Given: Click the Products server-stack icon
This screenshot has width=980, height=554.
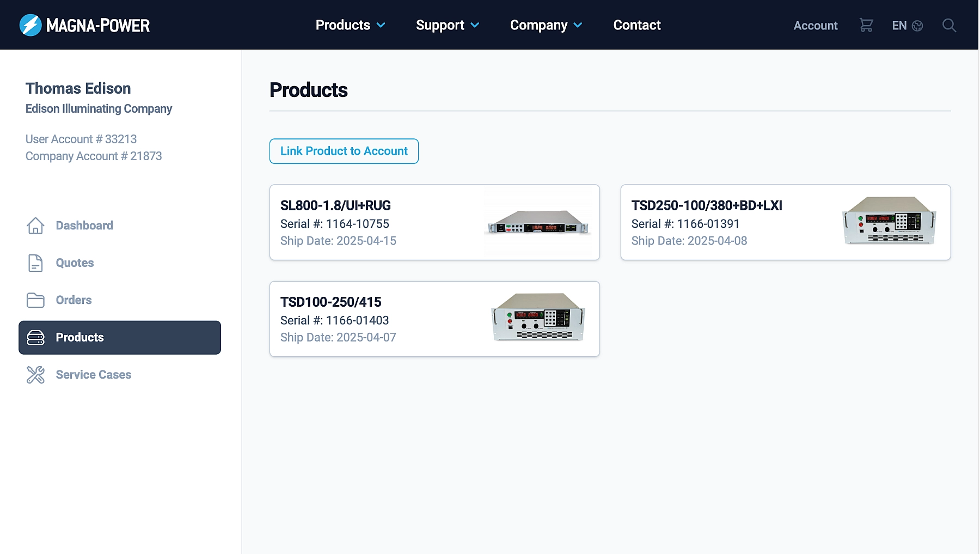Looking at the screenshot, I should tap(35, 338).
